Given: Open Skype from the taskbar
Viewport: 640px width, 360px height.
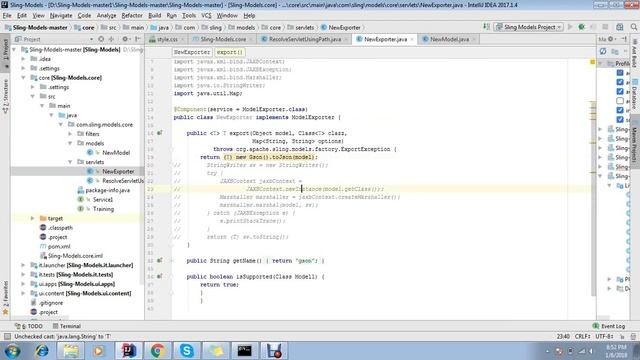Looking at the screenshot, I should [x=187, y=351].
